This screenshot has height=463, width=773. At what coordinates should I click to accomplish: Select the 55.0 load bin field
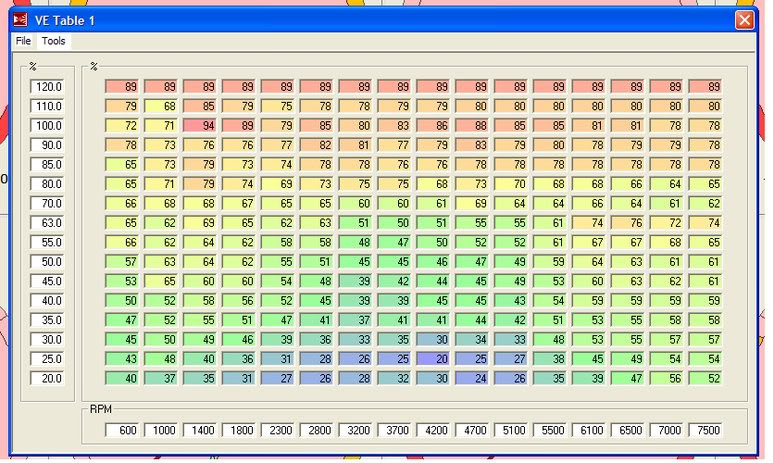47,242
